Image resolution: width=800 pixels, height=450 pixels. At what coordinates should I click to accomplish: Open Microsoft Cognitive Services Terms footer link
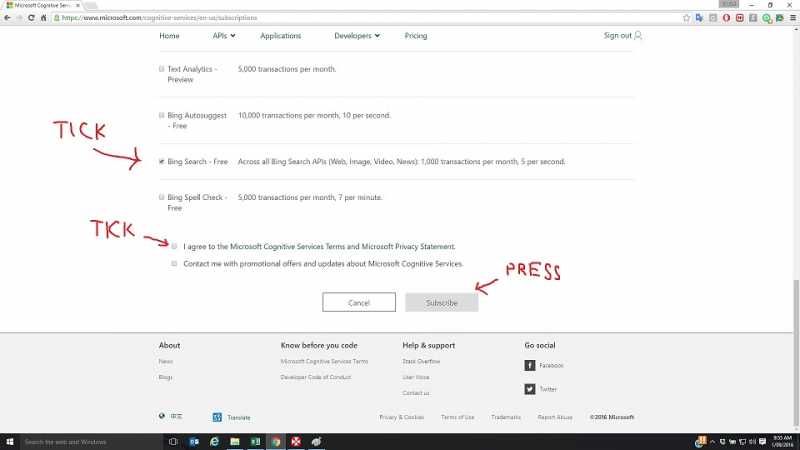pos(324,361)
